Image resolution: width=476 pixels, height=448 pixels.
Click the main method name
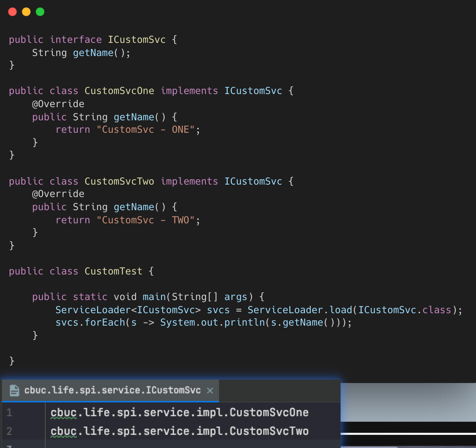(x=154, y=297)
